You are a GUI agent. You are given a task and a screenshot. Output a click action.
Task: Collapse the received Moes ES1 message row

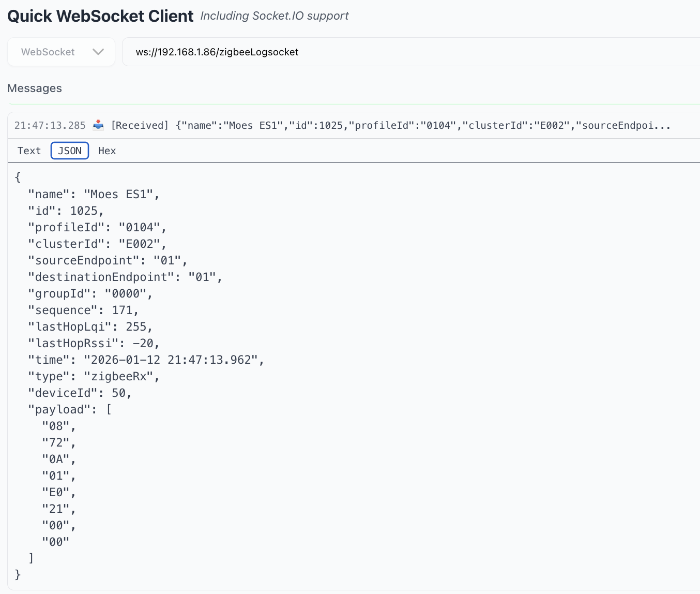tap(393, 125)
